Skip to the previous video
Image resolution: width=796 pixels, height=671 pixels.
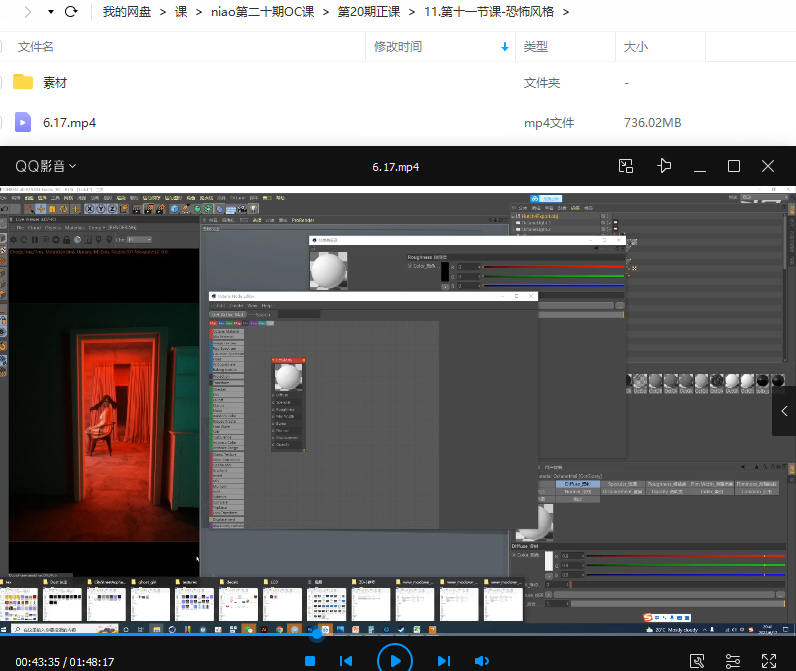pos(346,661)
